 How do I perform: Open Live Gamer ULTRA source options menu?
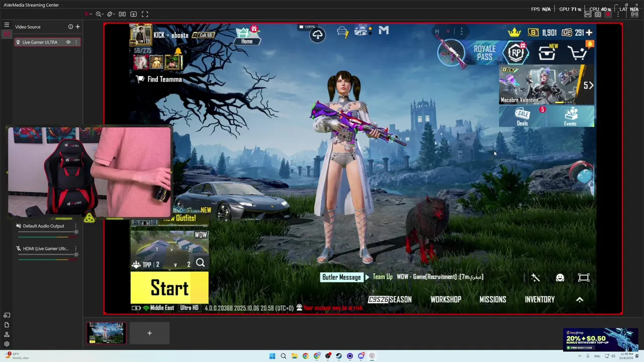pos(76,42)
